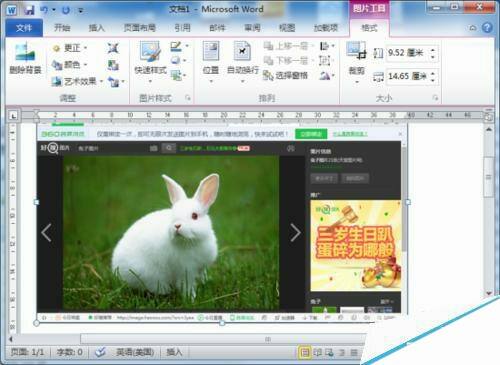Viewport: 500px width, 365px height.
Task: Toggle the ruler view button above scrollbar
Action: point(488,117)
